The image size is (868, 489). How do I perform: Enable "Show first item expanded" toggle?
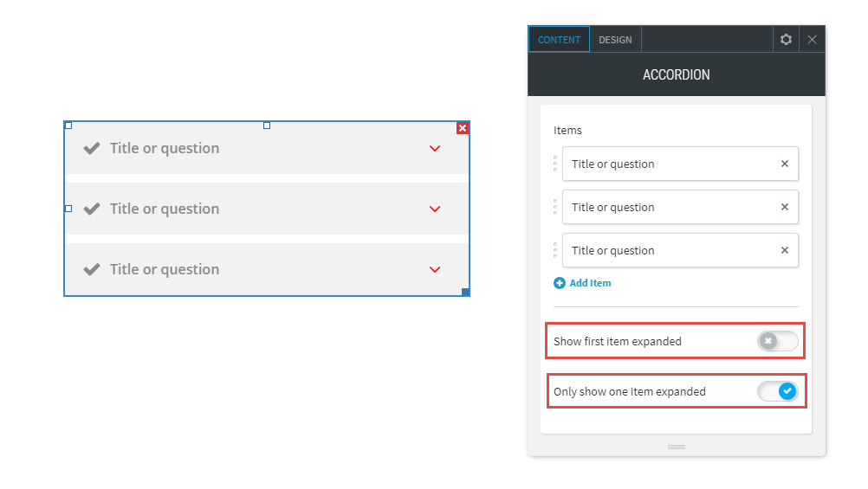(778, 341)
